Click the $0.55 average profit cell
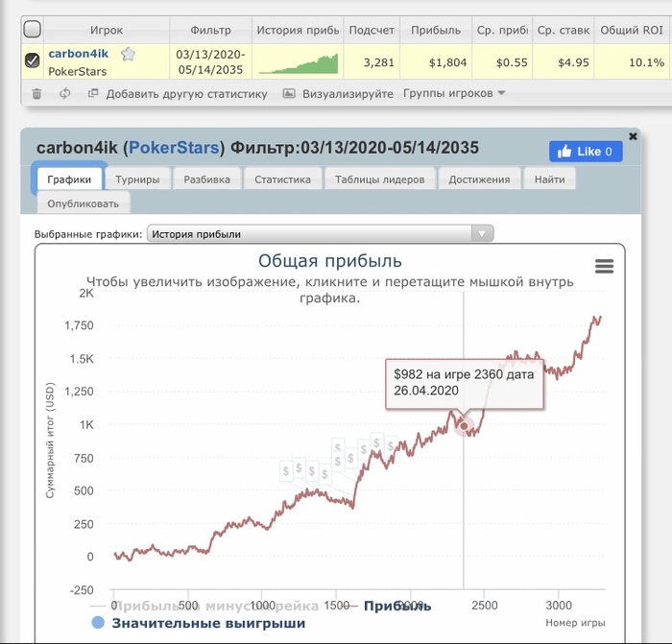The image size is (672, 644). coord(502,61)
